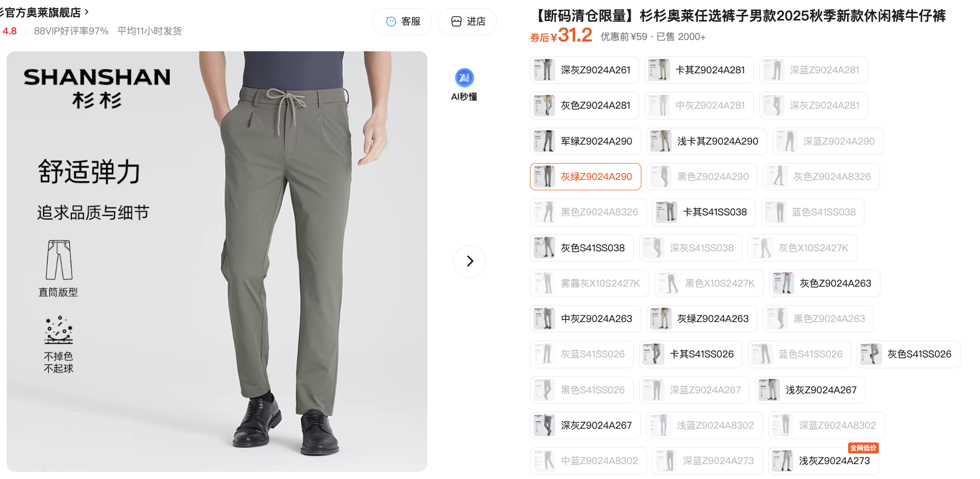This screenshot has height=479, width=980.
Task: Choose the 灰绿Z9024A263 option
Action: click(x=702, y=318)
